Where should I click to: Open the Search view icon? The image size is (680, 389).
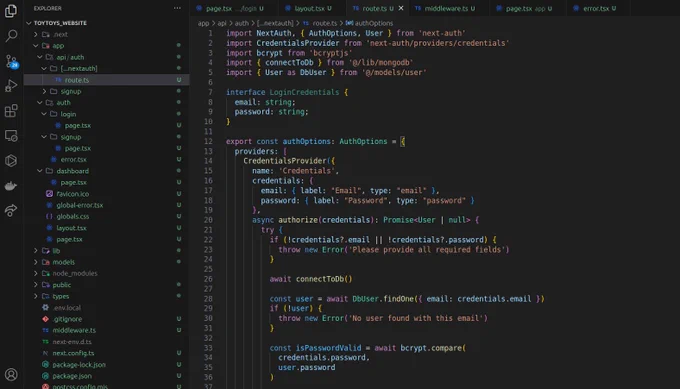coord(11,36)
